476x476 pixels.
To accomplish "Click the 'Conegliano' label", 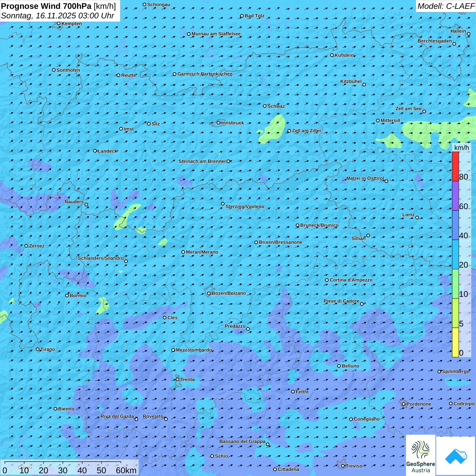I will point(367,419).
